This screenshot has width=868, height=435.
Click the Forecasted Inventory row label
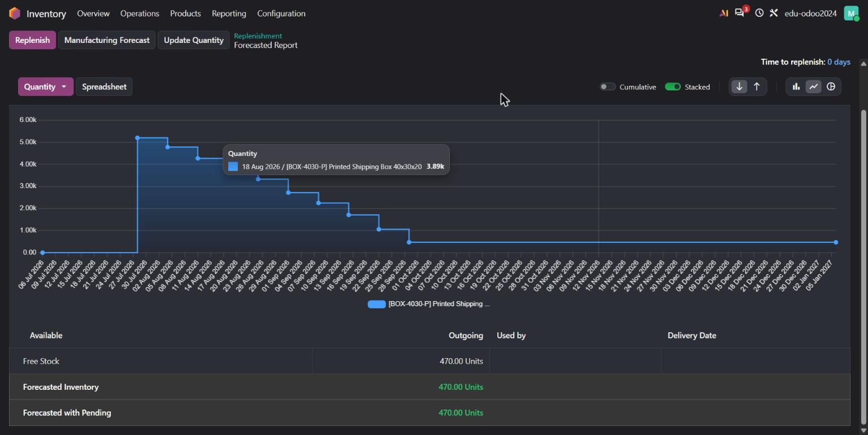coord(61,387)
